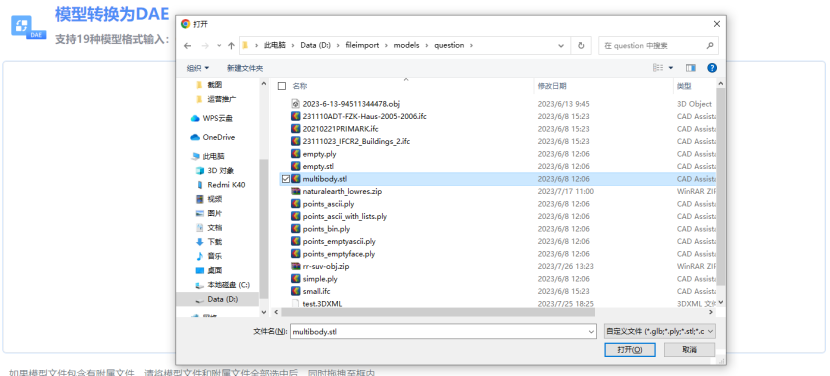The height and width of the screenshot is (376, 830).
Task: Open the 组织 menu
Action: pos(198,68)
